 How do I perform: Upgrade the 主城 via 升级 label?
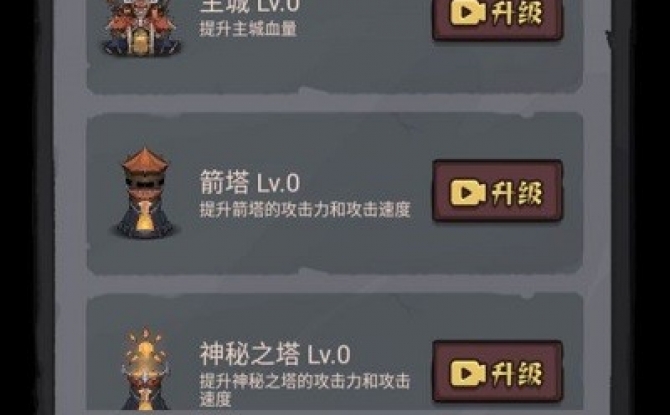pyautogui.click(x=517, y=12)
